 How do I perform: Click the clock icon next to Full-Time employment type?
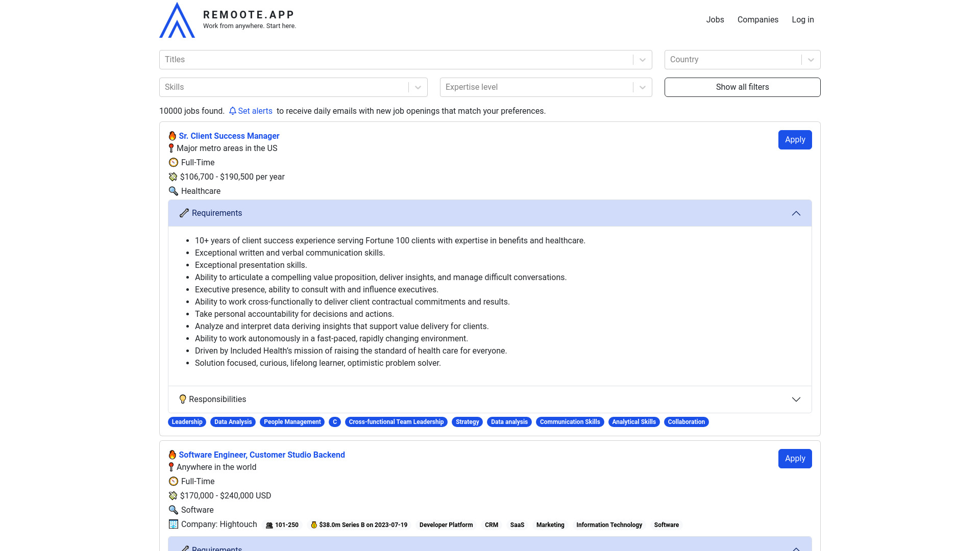click(x=173, y=162)
